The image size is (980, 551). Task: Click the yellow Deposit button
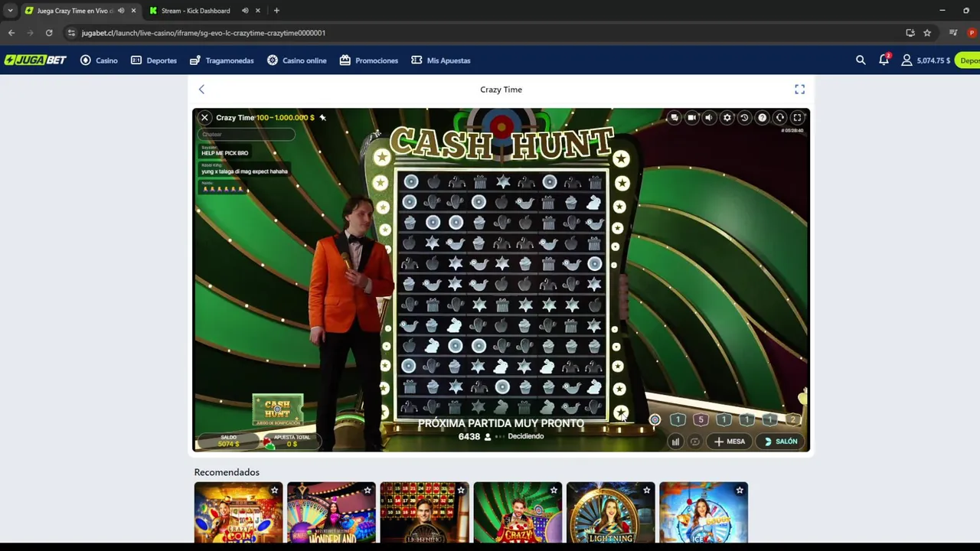coord(968,60)
